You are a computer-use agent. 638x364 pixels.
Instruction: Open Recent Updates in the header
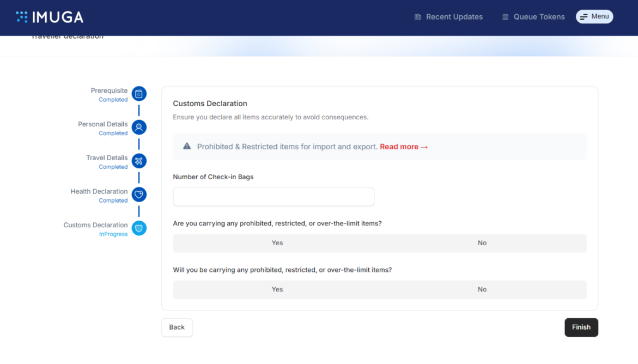point(454,17)
